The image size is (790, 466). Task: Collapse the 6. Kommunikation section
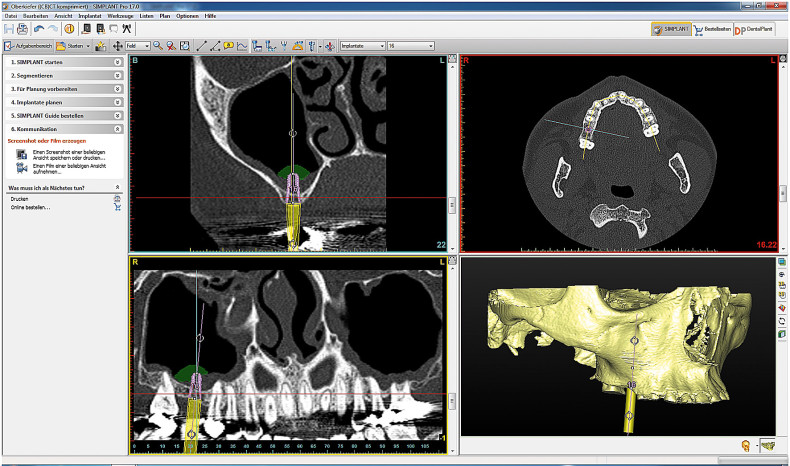coord(64,129)
